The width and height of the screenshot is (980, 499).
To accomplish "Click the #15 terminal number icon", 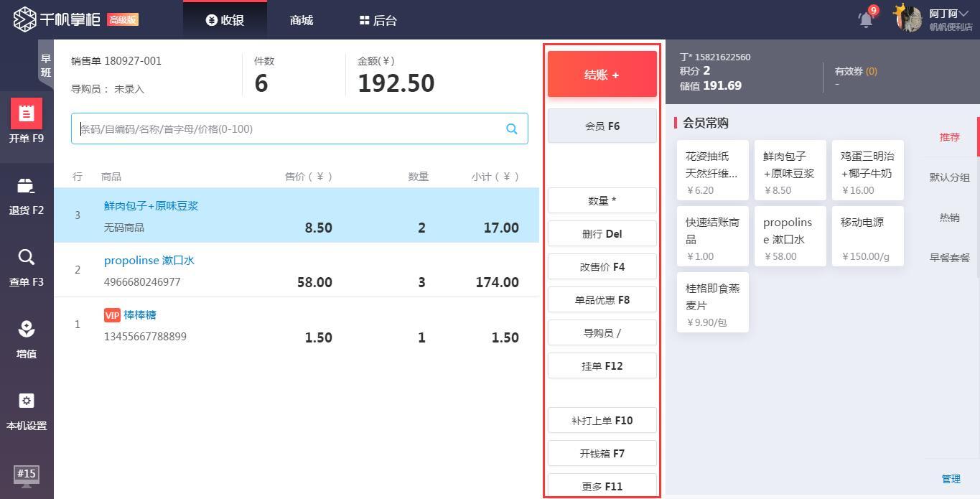I will pyautogui.click(x=27, y=475).
